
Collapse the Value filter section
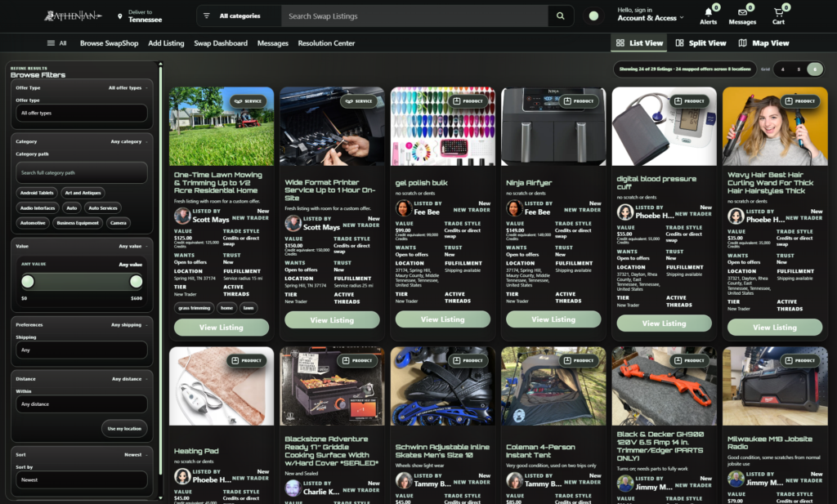(x=81, y=247)
